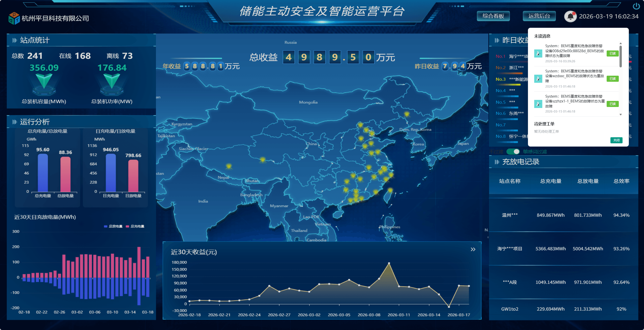Close the unread messages popup with 关闭
The width and height of the screenshot is (644, 330).
pos(616,140)
